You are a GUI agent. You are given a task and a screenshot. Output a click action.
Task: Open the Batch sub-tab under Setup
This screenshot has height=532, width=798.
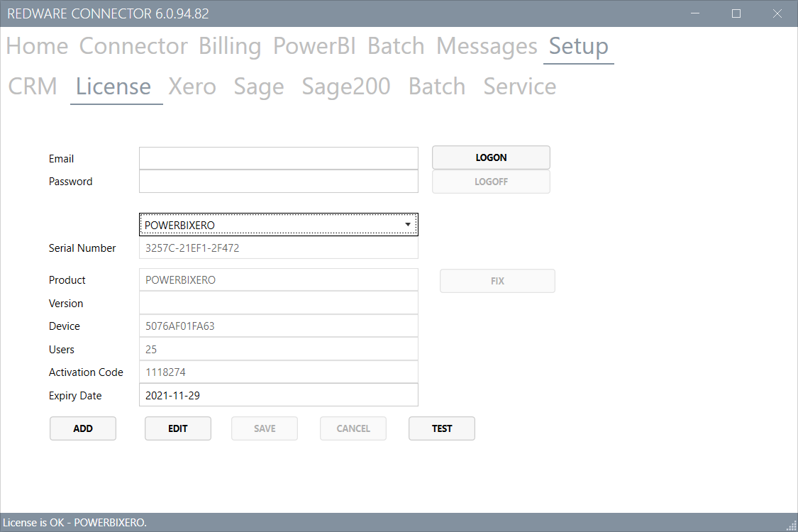437,86
